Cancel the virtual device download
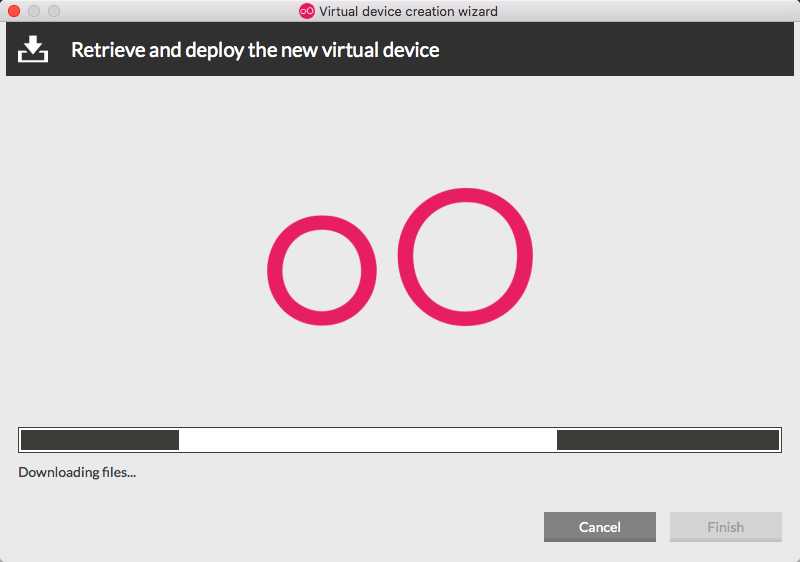The width and height of the screenshot is (800, 562). (599, 527)
